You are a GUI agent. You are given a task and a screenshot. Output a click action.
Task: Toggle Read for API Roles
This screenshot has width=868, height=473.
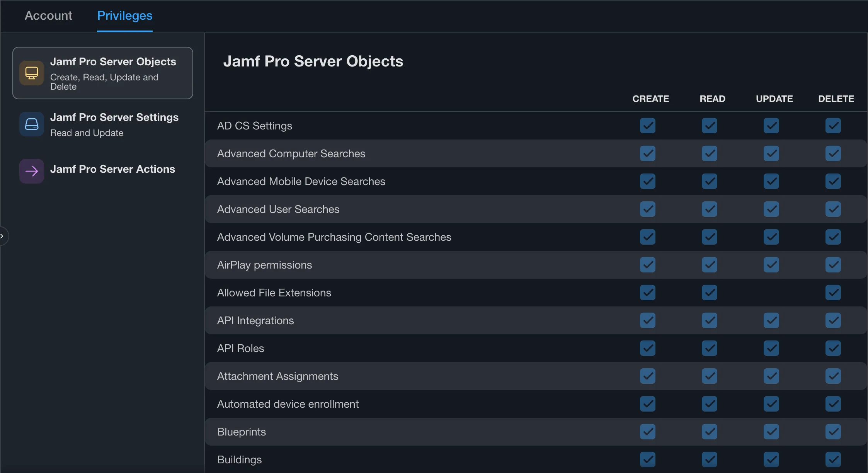[710, 348]
